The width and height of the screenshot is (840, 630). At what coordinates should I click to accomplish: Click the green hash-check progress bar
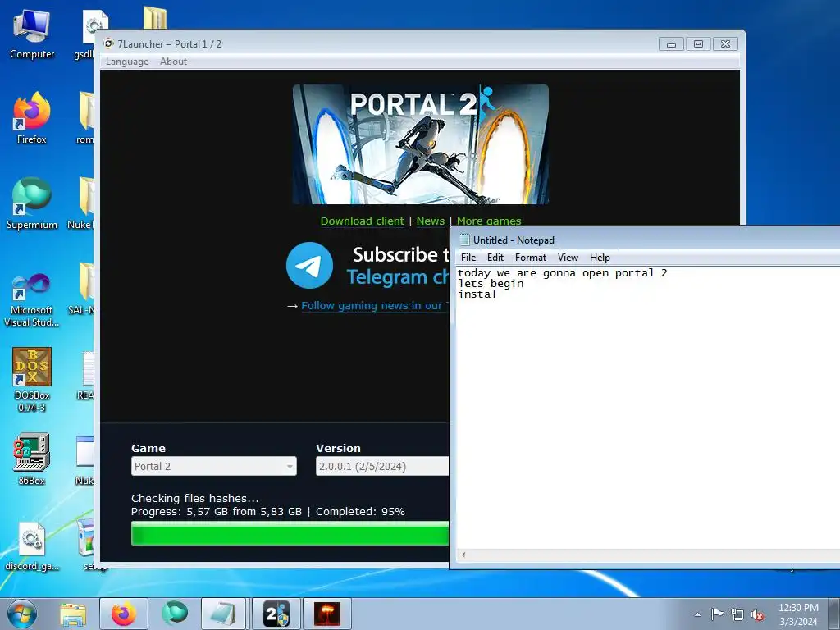point(290,533)
